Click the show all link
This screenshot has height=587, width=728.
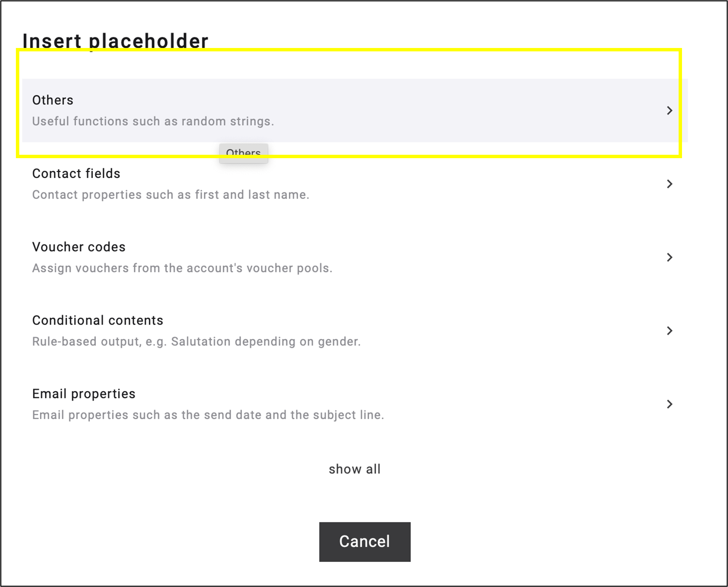click(354, 469)
